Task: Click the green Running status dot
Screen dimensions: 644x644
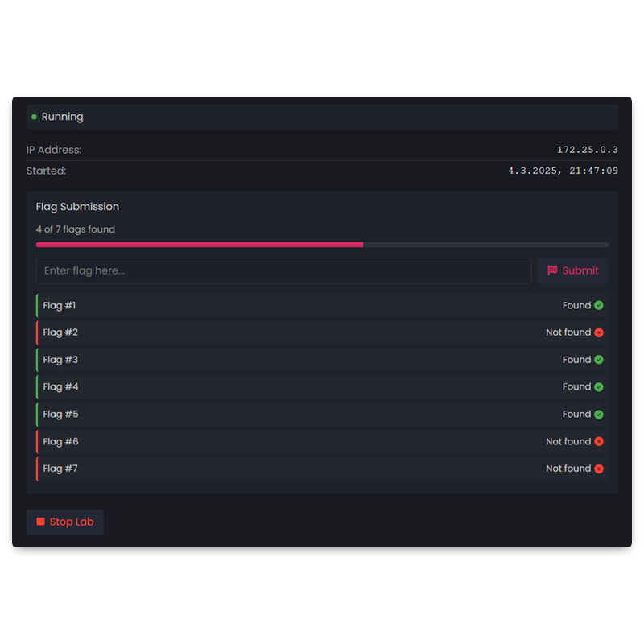Action: [34, 117]
